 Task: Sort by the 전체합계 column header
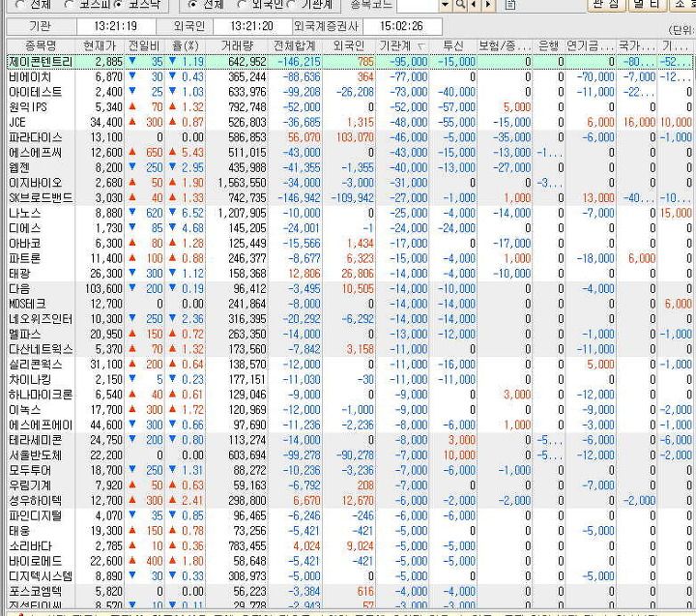[x=295, y=45]
